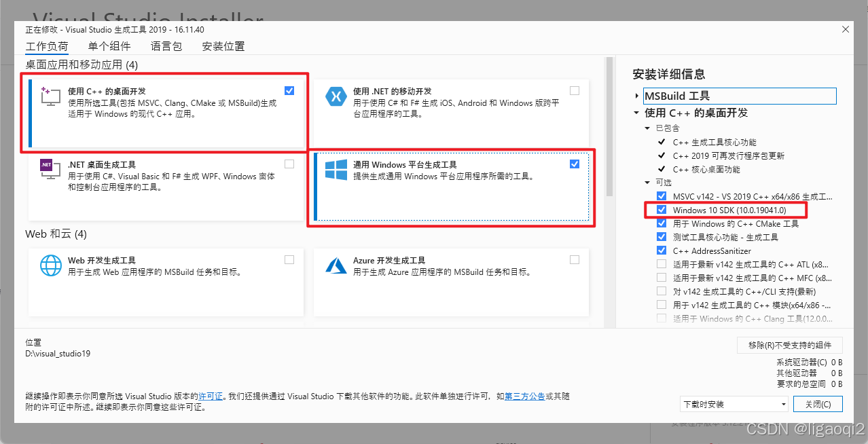Collapse the 可选 section
The width and height of the screenshot is (868, 444).
647,183
